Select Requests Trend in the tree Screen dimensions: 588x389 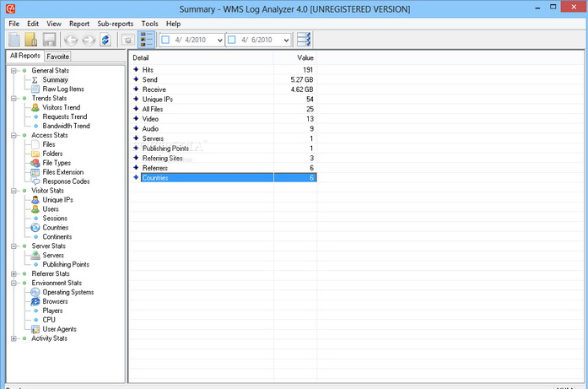click(64, 116)
